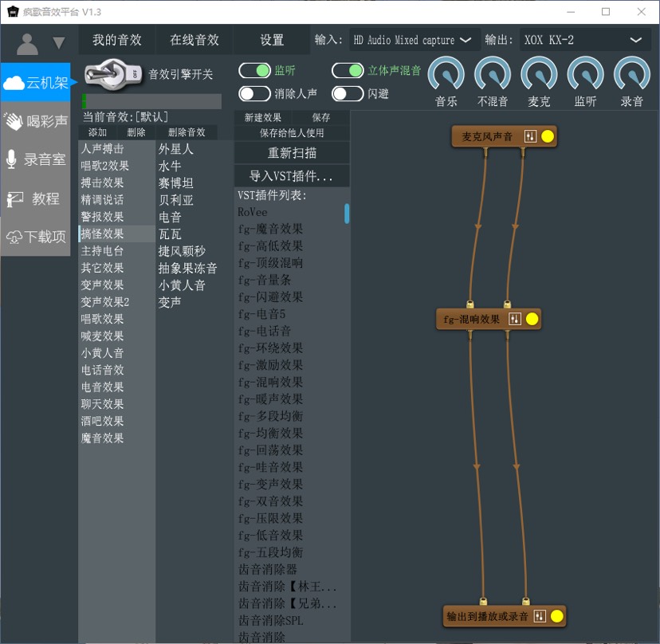Viewport: 660px width, 644px height.
Task: Open the output device dropdown XOX KX-2
Action: tap(585, 40)
